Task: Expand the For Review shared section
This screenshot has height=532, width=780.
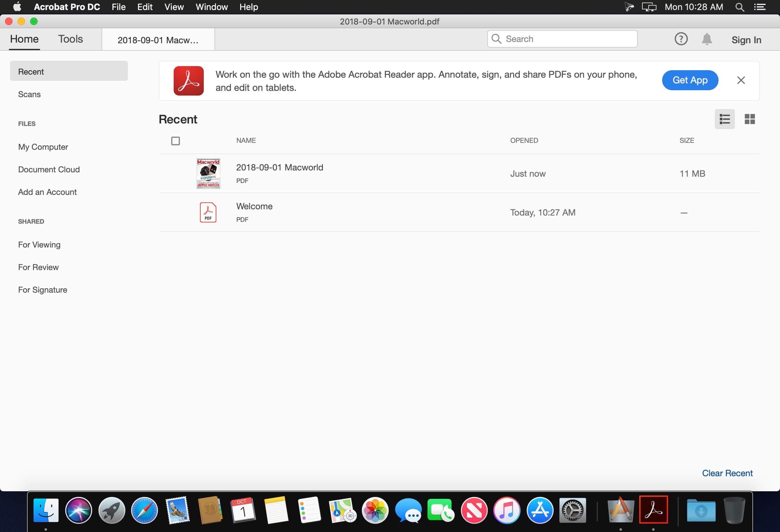Action: coord(38,267)
